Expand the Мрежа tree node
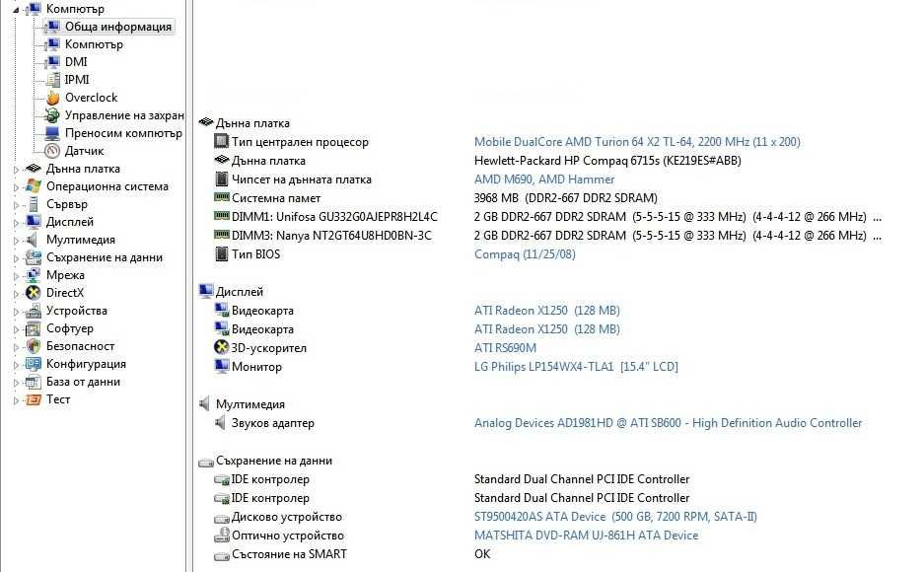Image resolution: width=924 pixels, height=572 pixels. point(16,276)
